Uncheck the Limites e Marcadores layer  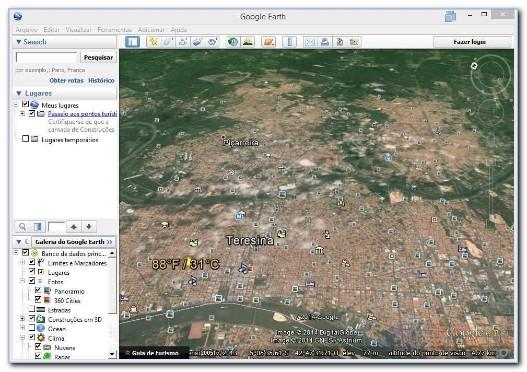click(32, 262)
